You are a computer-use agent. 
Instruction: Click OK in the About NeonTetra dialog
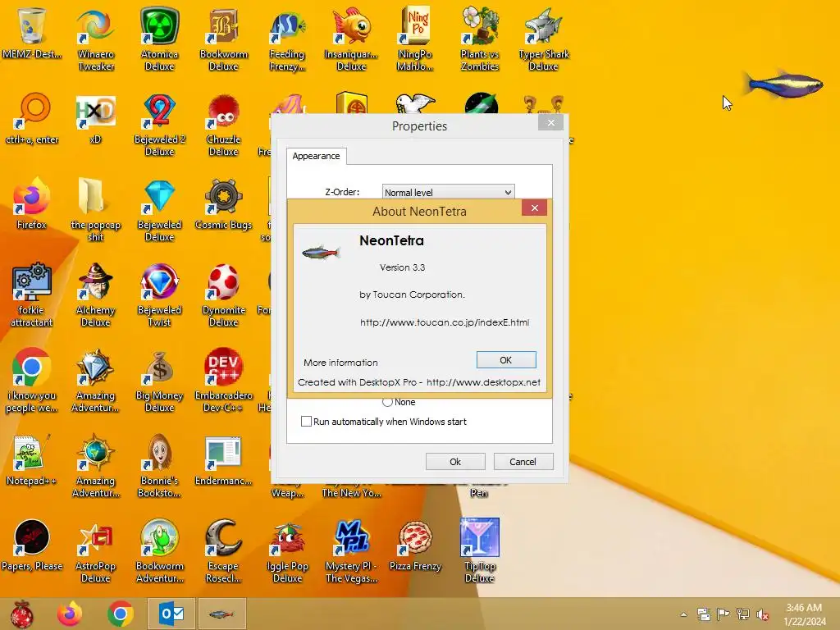pyautogui.click(x=505, y=360)
